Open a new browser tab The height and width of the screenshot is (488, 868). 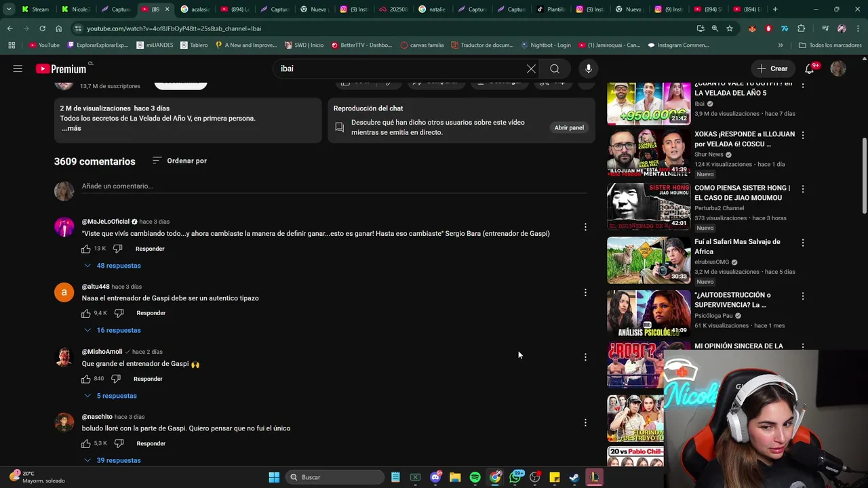(x=775, y=9)
